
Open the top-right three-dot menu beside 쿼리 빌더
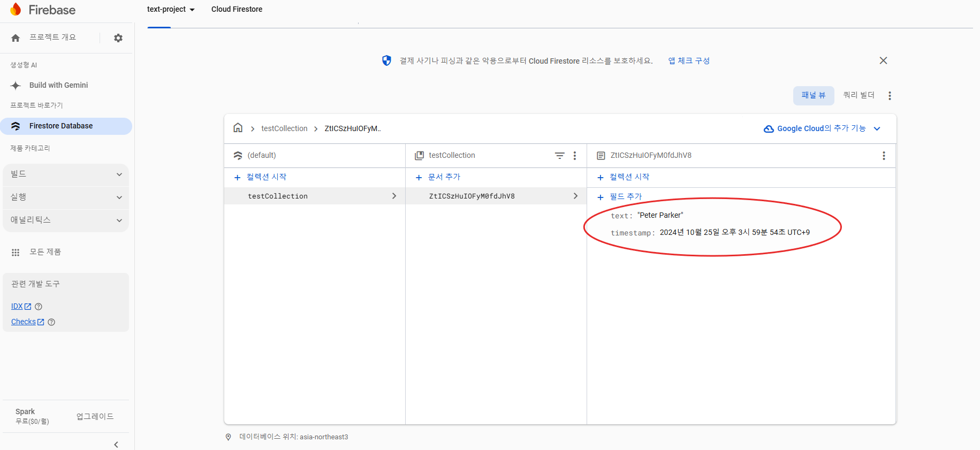(x=890, y=96)
